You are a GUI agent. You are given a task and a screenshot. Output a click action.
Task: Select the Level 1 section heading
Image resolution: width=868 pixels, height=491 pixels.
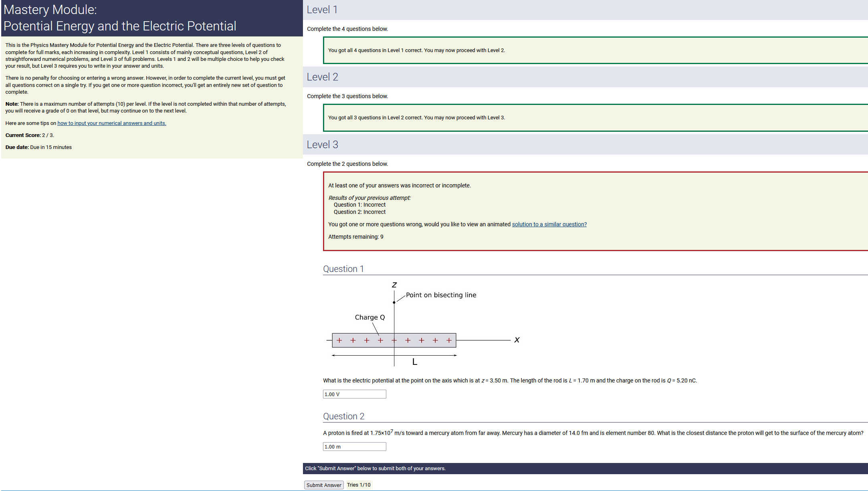tap(322, 10)
